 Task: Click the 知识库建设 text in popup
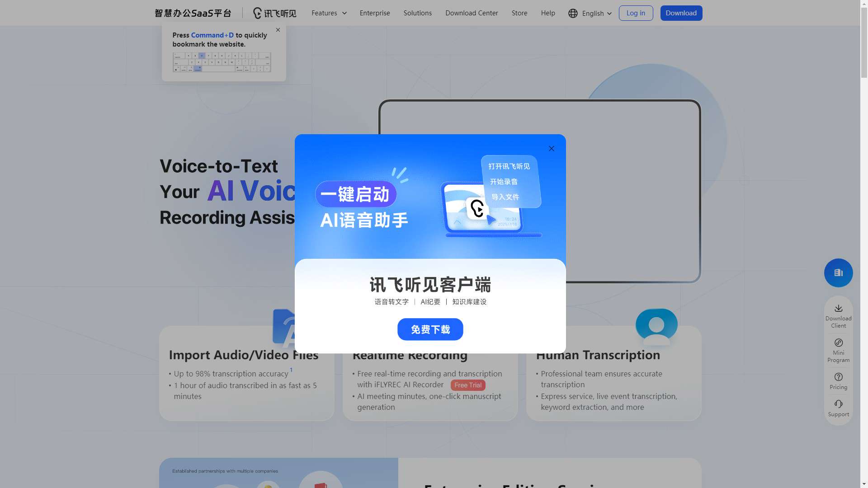[x=469, y=302]
